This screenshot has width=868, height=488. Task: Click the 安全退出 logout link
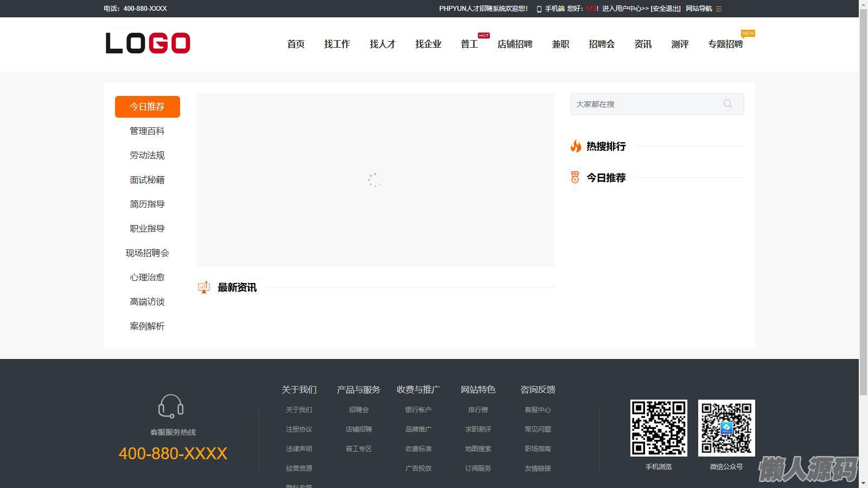[x=666, y=9]
